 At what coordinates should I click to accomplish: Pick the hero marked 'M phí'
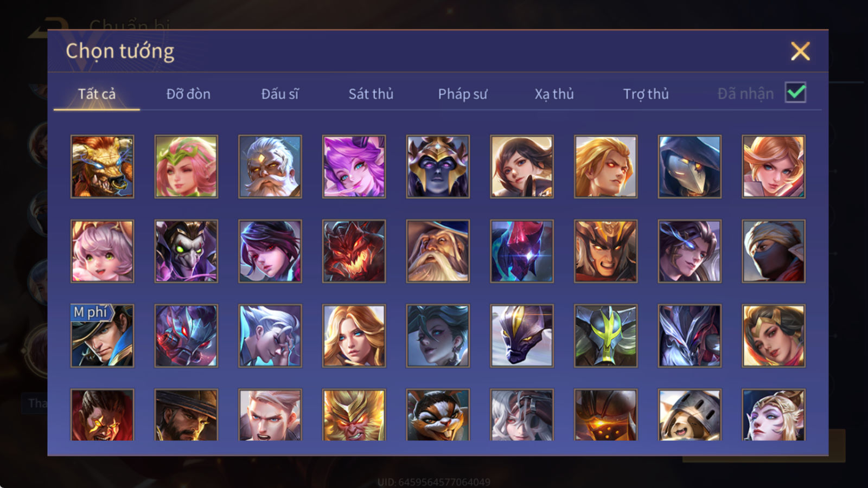102,336
